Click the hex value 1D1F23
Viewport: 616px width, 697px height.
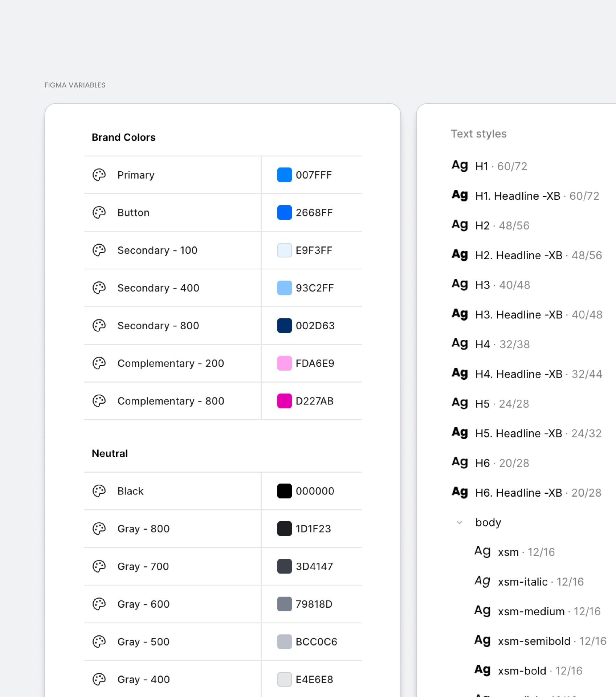(313, 529)
